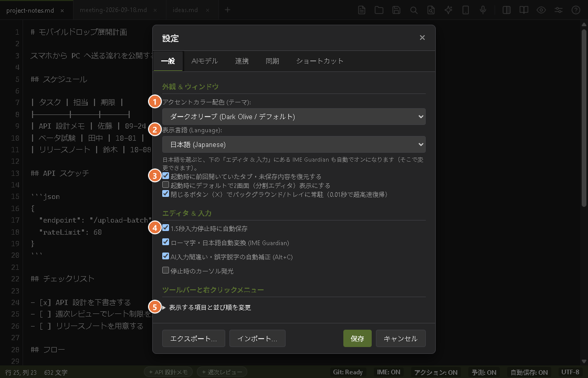Click the ベータ試験 table row in editor
This screenshot has height=378, width=588.
tap(88, 138)
